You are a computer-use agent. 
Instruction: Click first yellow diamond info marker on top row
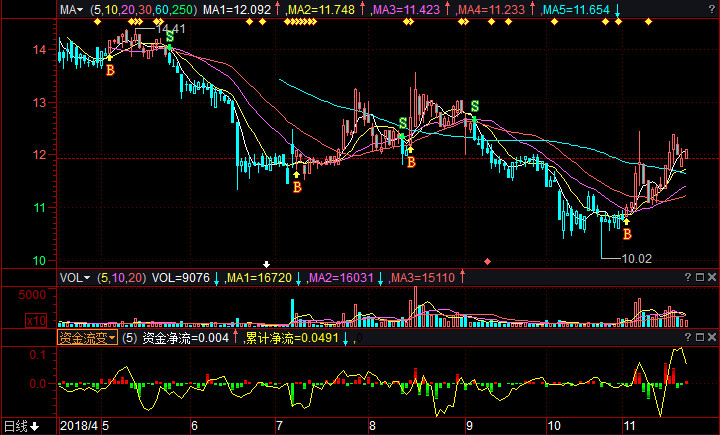point(97,22)
